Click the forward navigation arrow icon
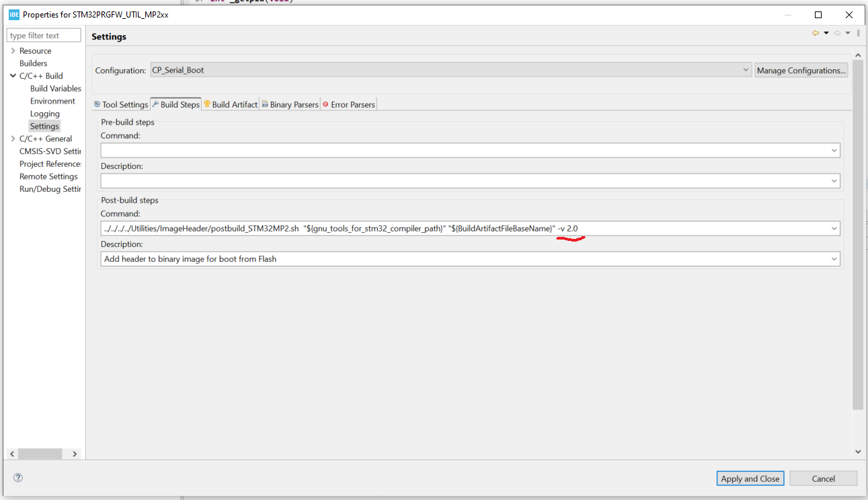Screen dimensions: 868x500 pyautogui.click(x=837, y=33)
